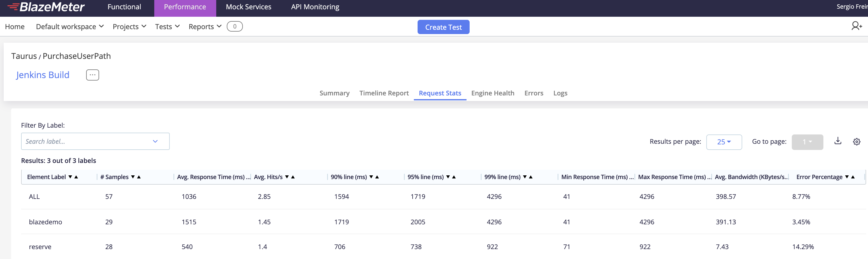Select the Request Stats tab

tap(440, 93)
